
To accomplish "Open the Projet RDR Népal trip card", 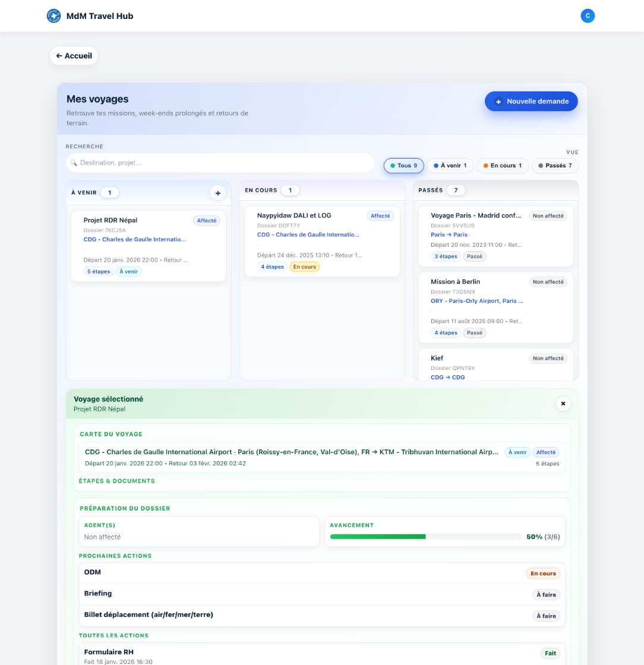I will click(148, 246).
